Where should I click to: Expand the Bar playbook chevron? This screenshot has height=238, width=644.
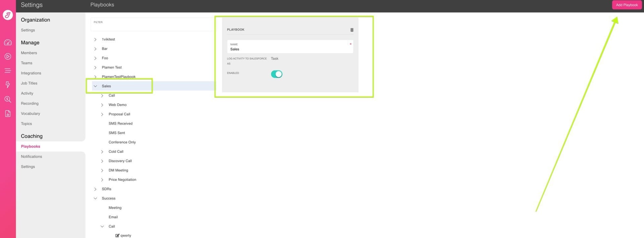(x=95, y=49)
